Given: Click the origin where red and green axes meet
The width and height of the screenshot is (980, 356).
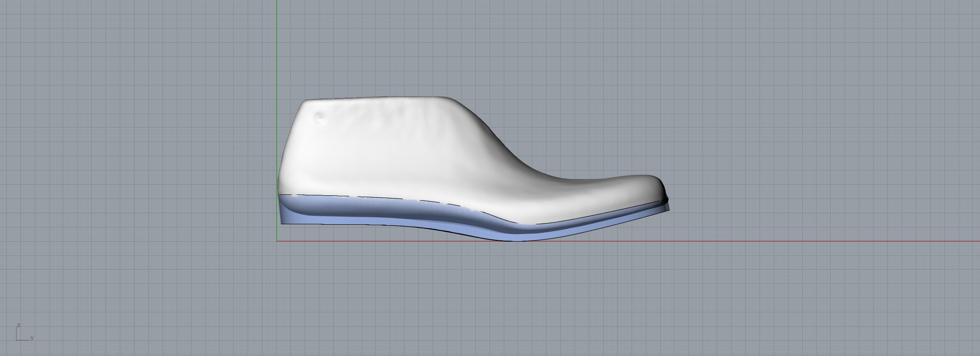Looking at the screenshot, I should click(x=277, y=241).
